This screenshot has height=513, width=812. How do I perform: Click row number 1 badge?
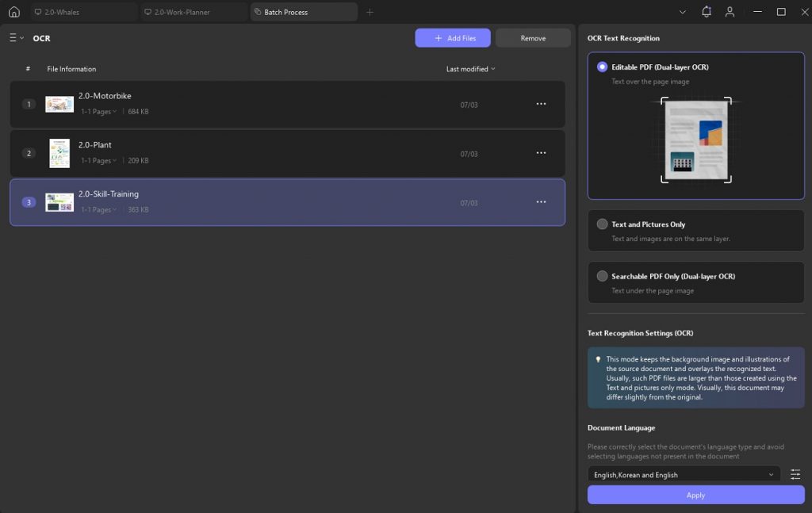point(29,104)
